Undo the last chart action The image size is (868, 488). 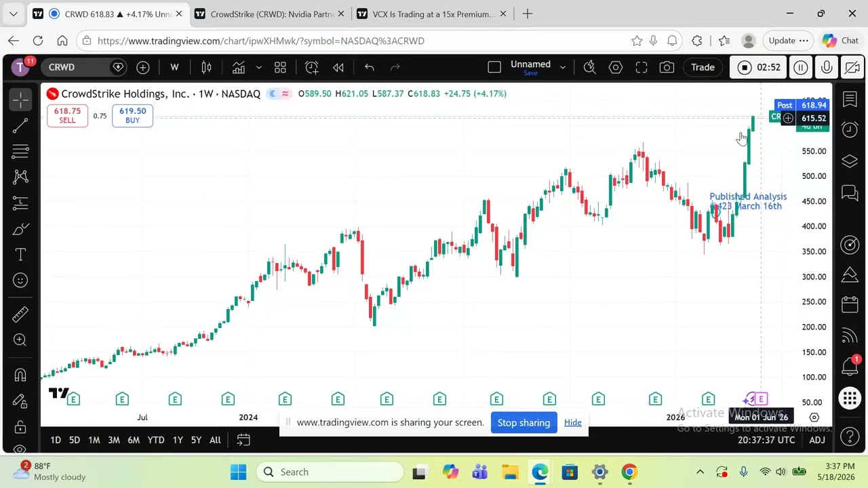pyautogui.click(x=369, y=67)
